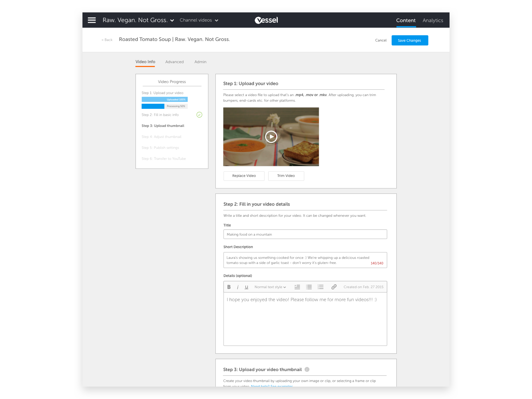Select Step 6: Transfer to YouTube
532x399 pixels.
164,159
